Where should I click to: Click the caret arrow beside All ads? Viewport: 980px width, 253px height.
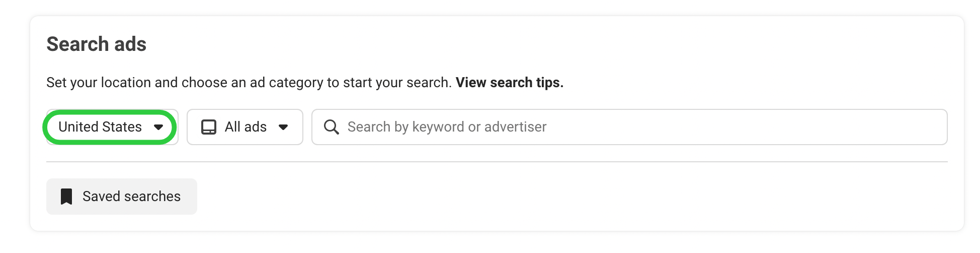283,127
